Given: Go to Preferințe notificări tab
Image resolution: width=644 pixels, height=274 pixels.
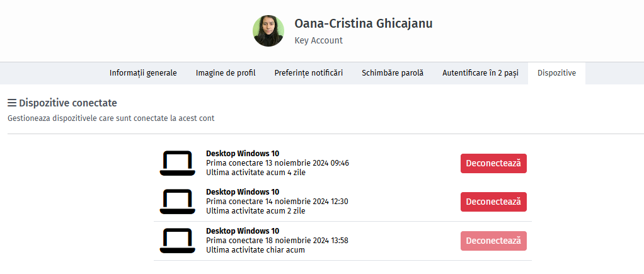Looking at the screenshot, I should pos(308,73).
